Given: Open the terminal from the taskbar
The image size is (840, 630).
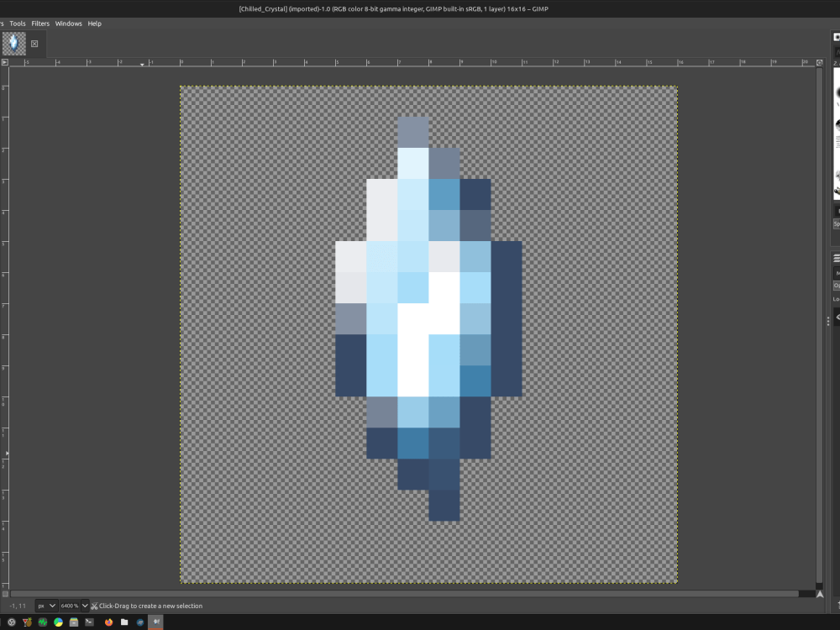Looking at the screenshot, I should [89, 622].
